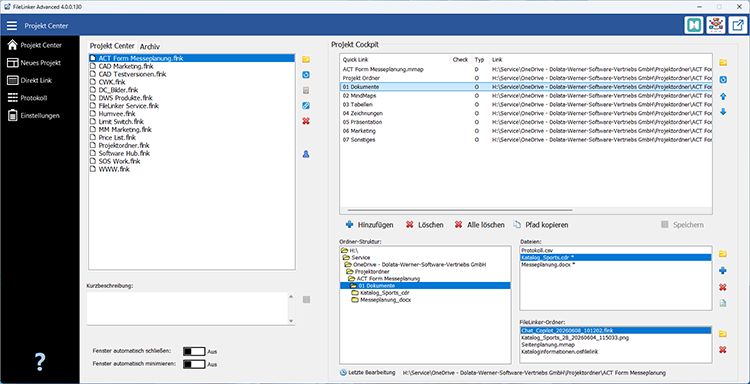Image resolution: width=750 pixels, height=384 pixels.
Task: Open folder icon beside FileLinker-Ordner list
Action: pos(723,334)
